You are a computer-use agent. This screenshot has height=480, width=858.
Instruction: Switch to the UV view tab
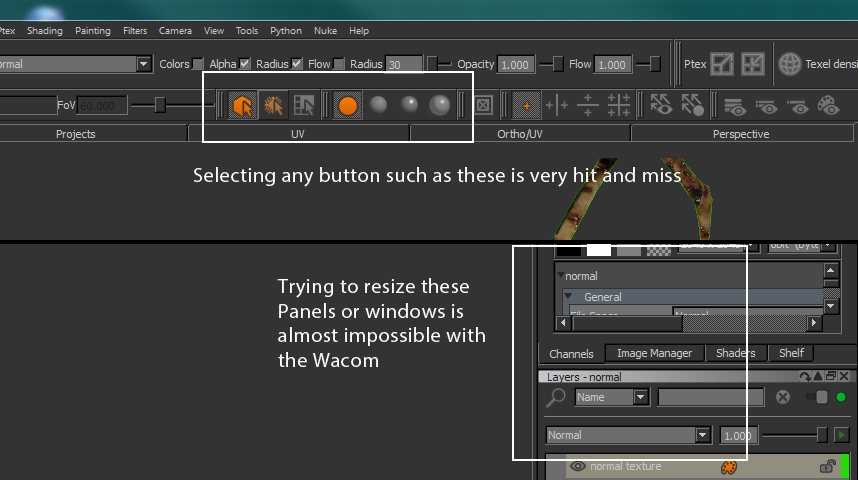tap(298, 134)
